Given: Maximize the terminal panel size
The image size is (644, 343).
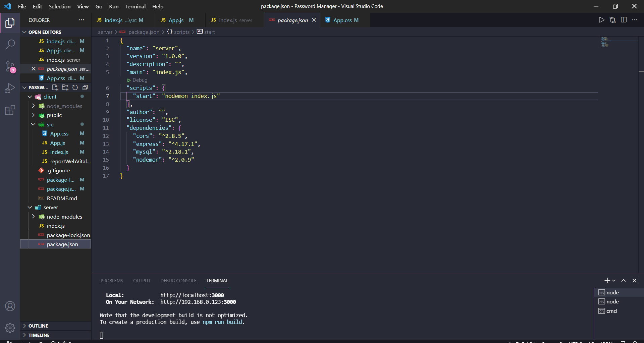Looking at the screenshot, I should tap(624, 281).
